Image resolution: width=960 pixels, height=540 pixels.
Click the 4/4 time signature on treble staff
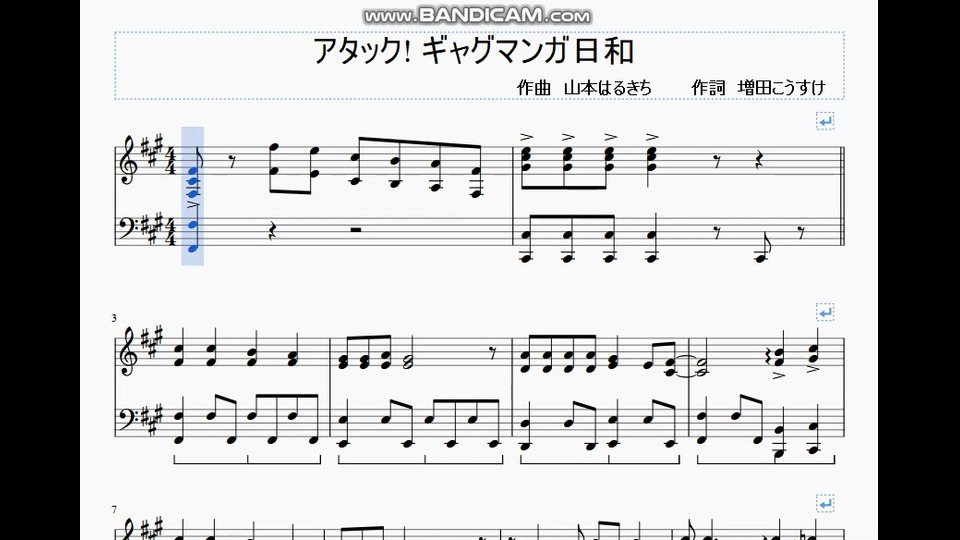(x=171, y=160)
